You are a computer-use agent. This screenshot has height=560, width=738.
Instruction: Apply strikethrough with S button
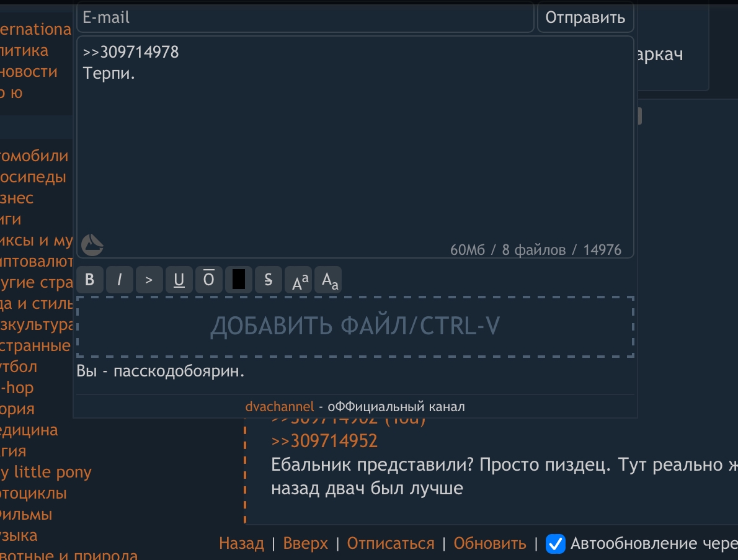(269, 280)
